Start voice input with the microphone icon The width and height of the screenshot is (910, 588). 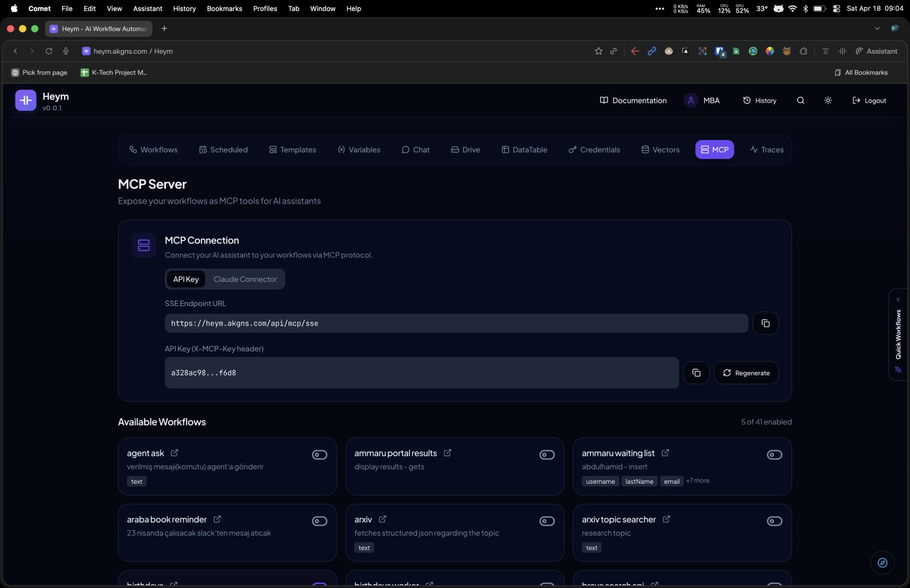pos(66,51)
